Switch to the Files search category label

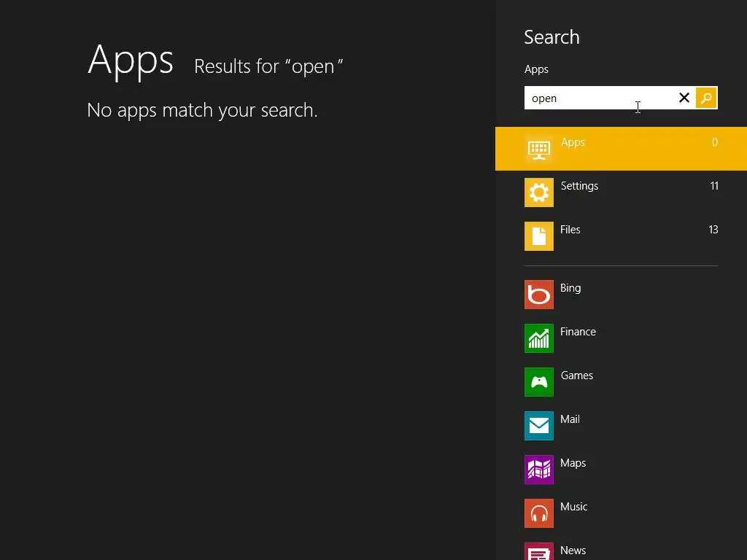570,230
